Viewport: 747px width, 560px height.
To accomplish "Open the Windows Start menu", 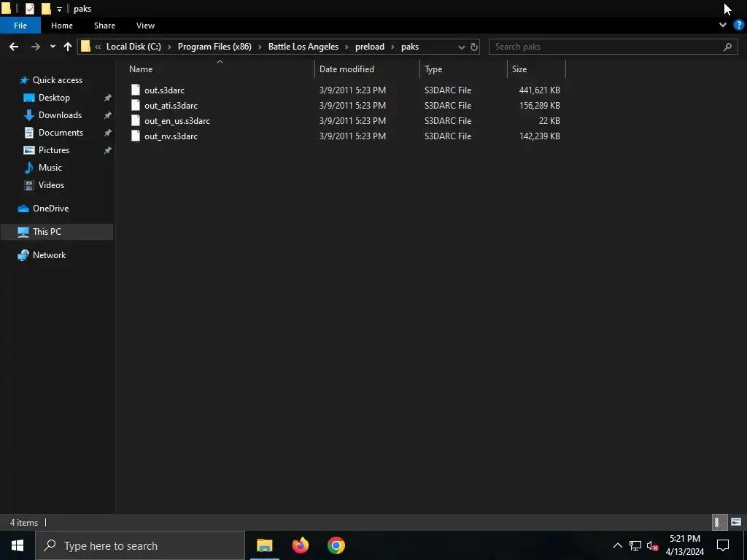I will [18, 545].
